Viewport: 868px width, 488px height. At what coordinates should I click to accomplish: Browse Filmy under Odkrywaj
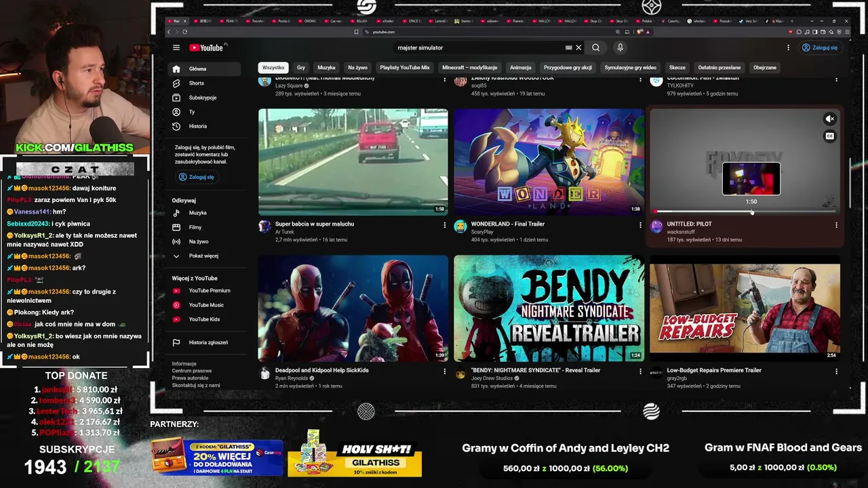pyautogui.click(x=203, y=227)
